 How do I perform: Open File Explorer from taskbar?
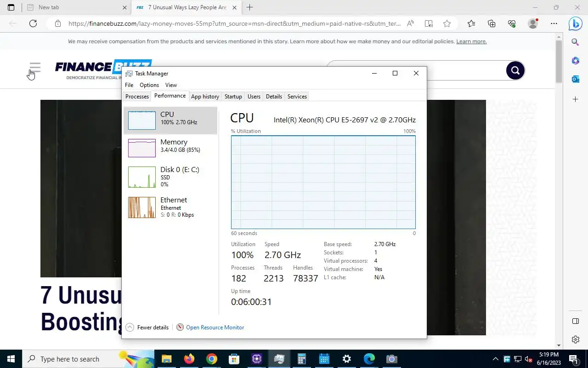click(x=166, y=359)
